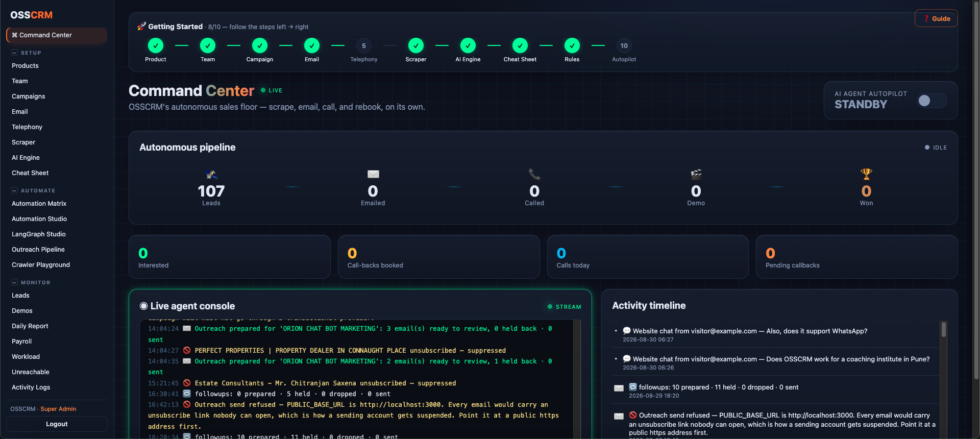Click the Team step checkmark icon

208,45
